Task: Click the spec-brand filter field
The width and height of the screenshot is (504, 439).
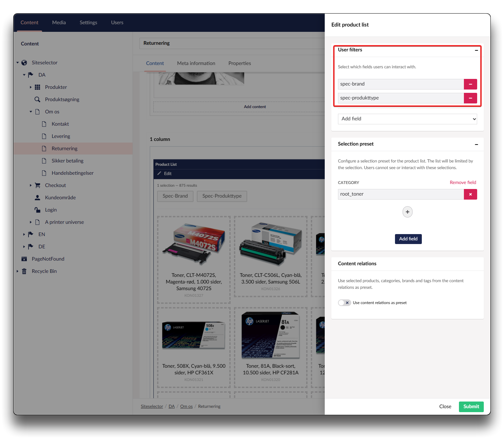Action: (x=401, y=84)
